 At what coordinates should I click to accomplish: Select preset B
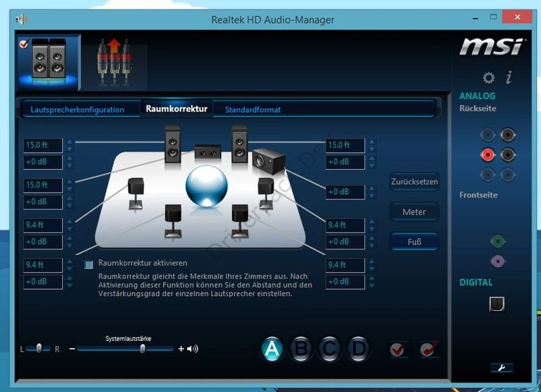[x=301, y=349]
